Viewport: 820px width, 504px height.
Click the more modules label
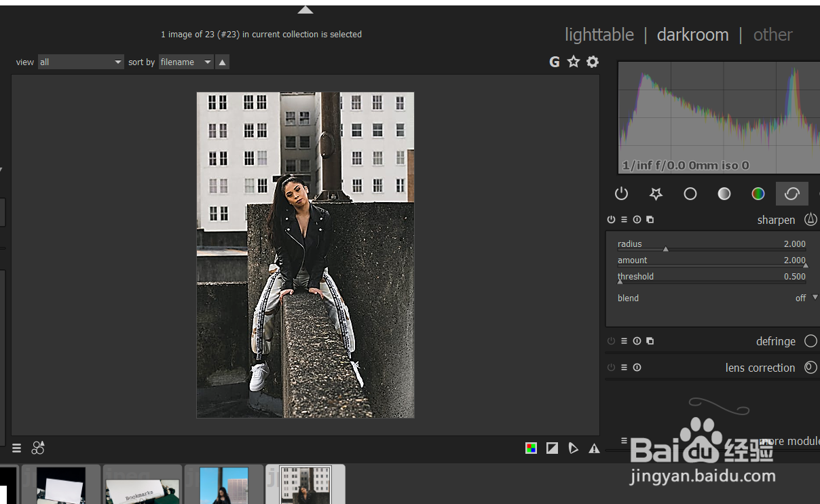pyautogui.click(x=789, y=441)
